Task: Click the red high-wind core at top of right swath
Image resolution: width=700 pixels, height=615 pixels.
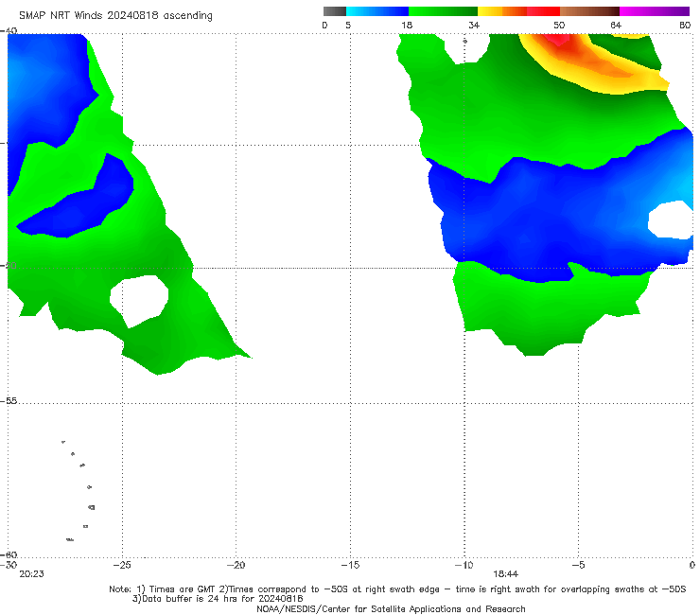Action: click(x=557, y=40)
